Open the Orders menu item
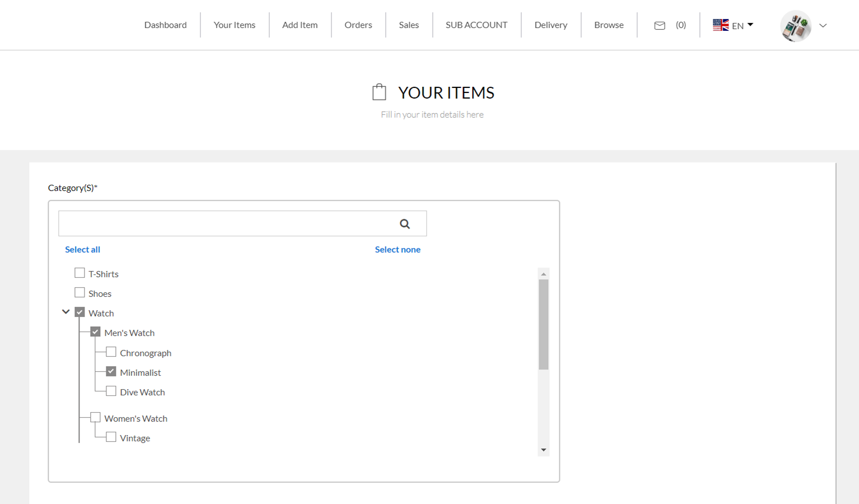The width and height of the screenshot is (859, 504). tap(358, 25)
